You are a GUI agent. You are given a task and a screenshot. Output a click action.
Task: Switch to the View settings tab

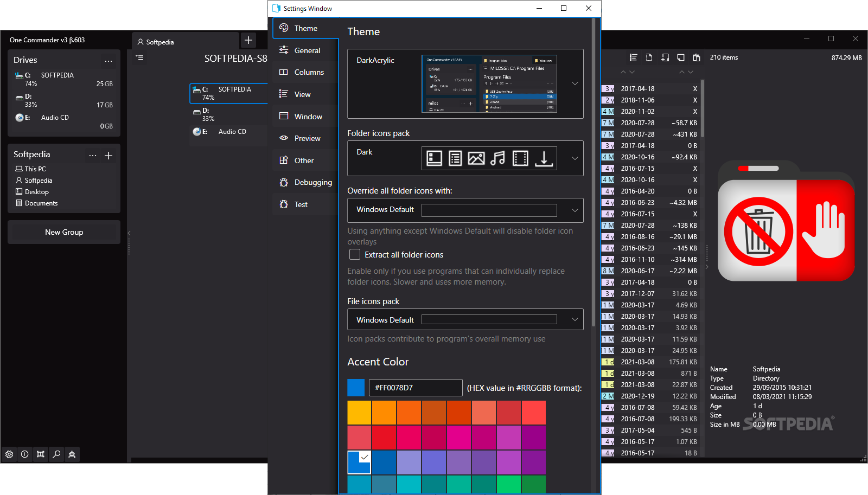(305, 94)
